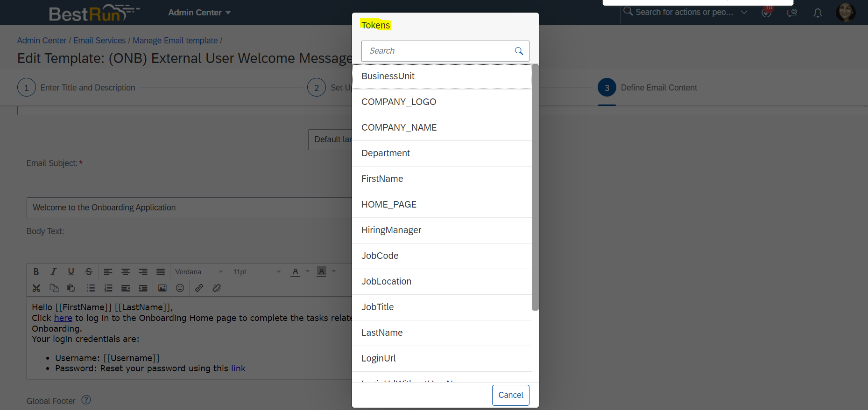Cancel the Tokens dialog

pyautogui.click(x=511, y=395)
